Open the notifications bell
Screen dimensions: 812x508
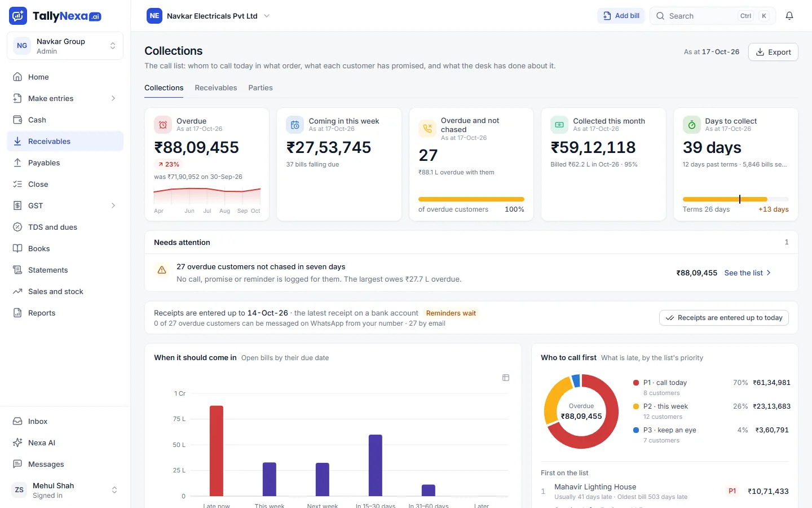[x=789, y=16]
